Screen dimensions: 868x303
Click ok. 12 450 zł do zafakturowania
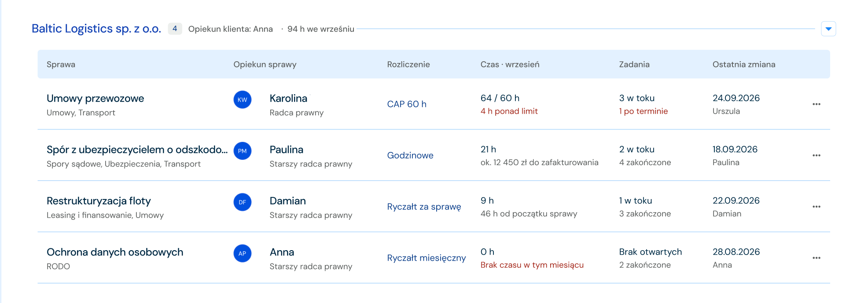click(x=540, y=163)
